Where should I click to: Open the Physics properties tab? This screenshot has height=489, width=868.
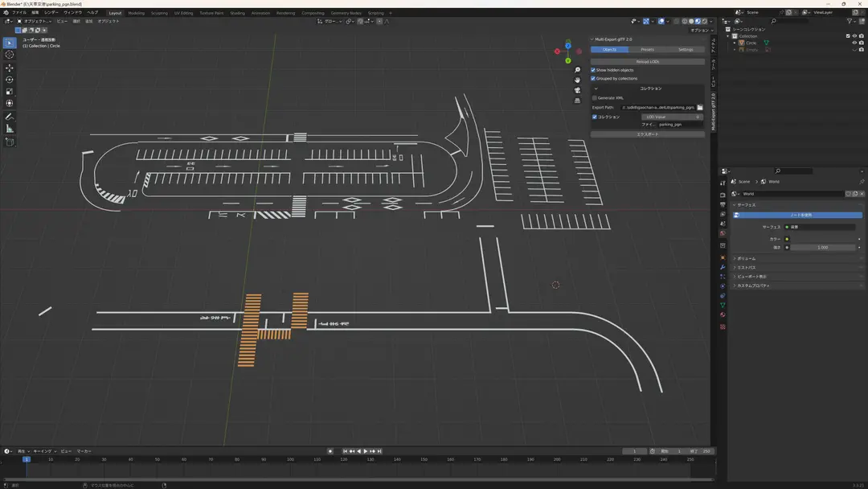[x=723, y=286]
